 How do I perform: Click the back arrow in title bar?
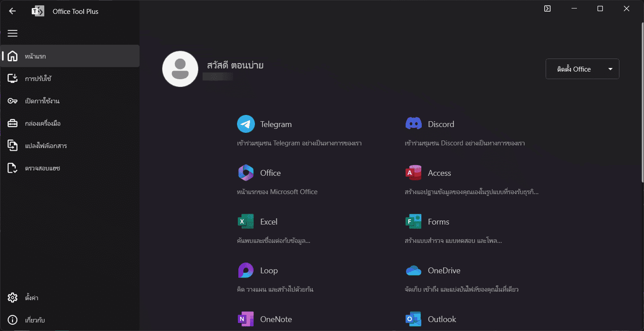coord(12,11)
